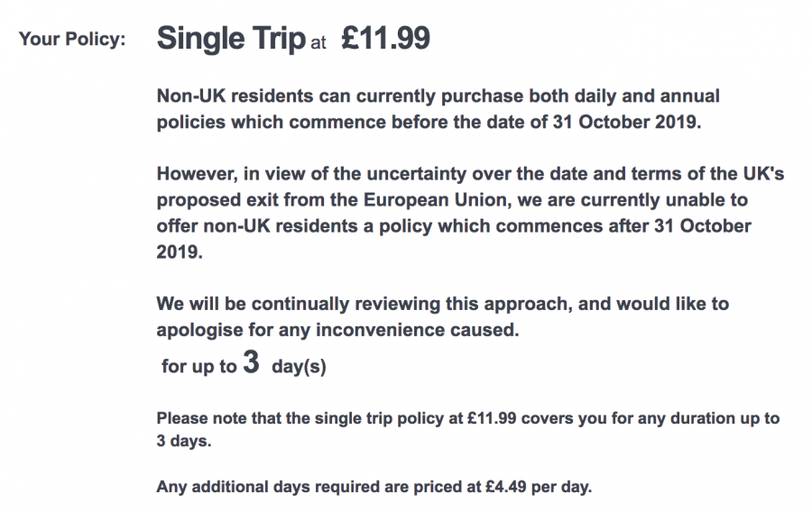Click the "day(s)" label

[x=299, y=367]
